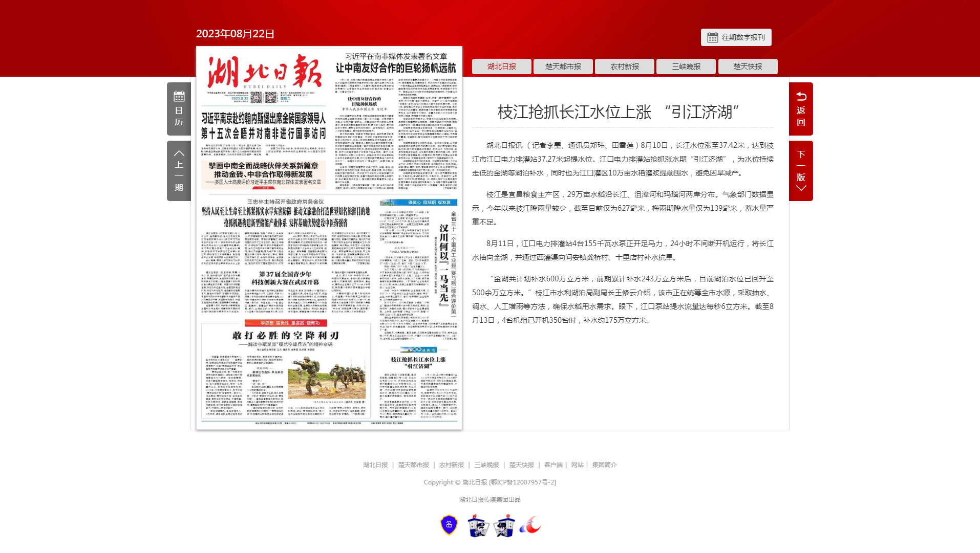Open the 客户端 footer link
The width and height of the screenshot is (980, 553).
point(553,465)
